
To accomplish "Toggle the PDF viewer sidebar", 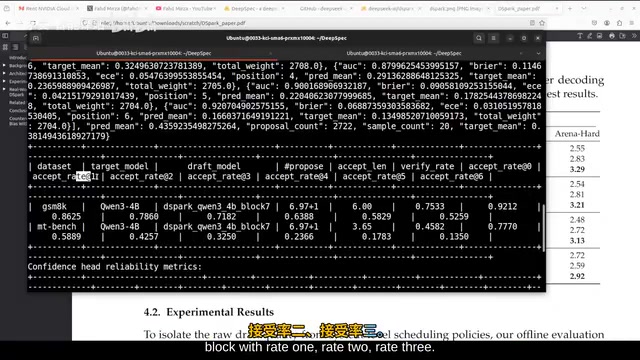I will pos(5,36).
